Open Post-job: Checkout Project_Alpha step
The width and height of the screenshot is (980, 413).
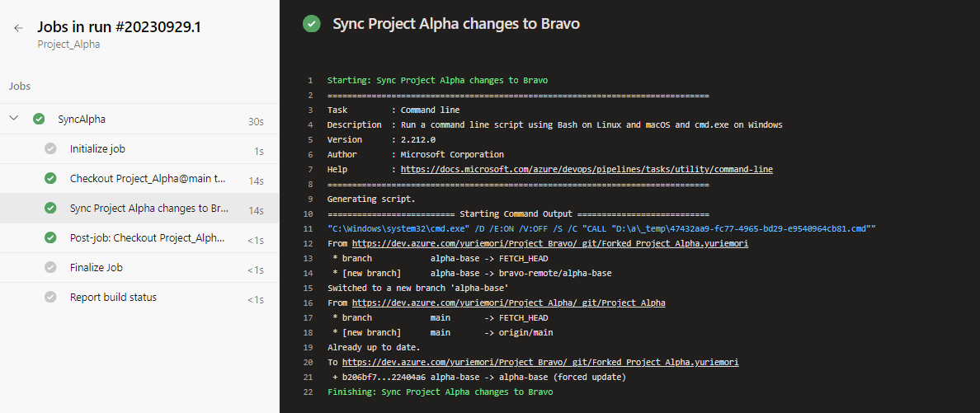point(139,238)
